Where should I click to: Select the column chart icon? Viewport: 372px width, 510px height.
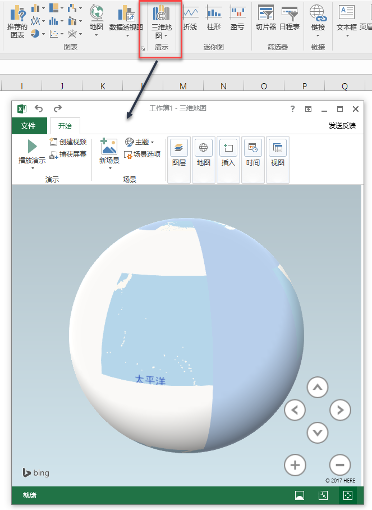[x=35, y=8]
